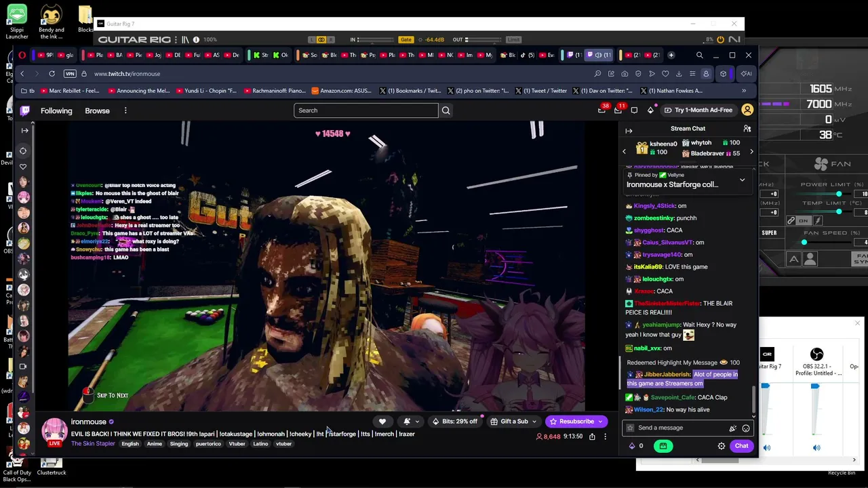Toggle the VPN badge in address bar

[x=70, y=73]
